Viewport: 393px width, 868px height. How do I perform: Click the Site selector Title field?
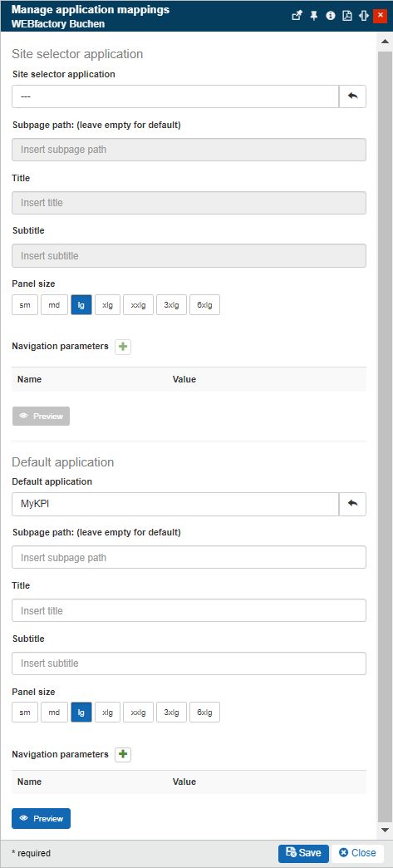click(189, 203)
